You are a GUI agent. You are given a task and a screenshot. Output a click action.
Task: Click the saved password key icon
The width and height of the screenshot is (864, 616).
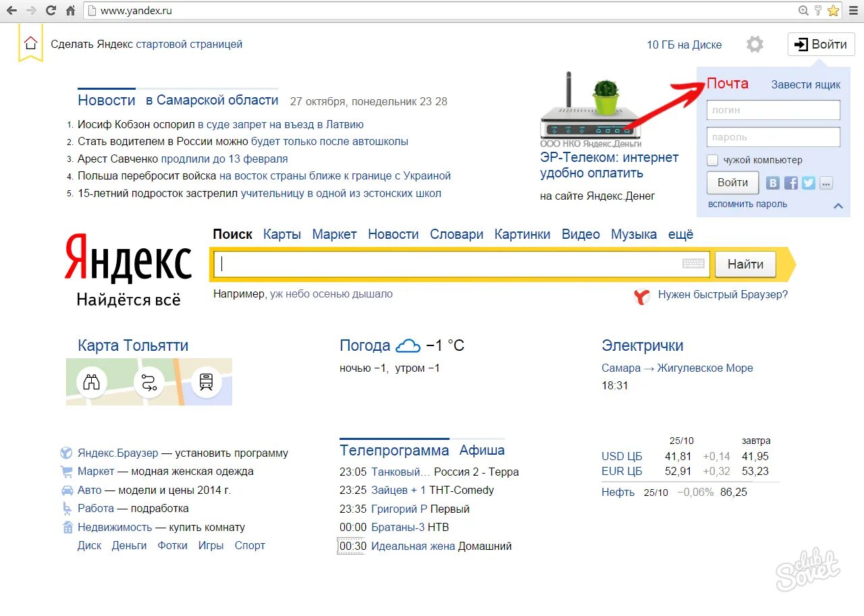coord(818,10)
